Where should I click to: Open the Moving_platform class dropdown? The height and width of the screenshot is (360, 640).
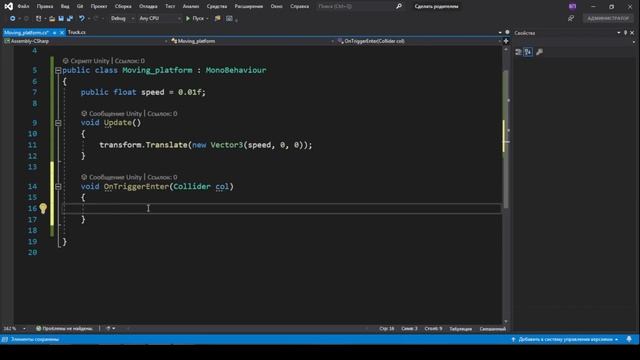[252, 41]
